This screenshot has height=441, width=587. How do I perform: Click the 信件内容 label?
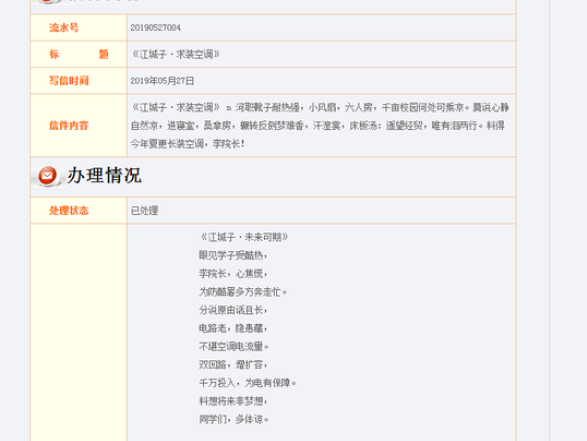(69, 125)
